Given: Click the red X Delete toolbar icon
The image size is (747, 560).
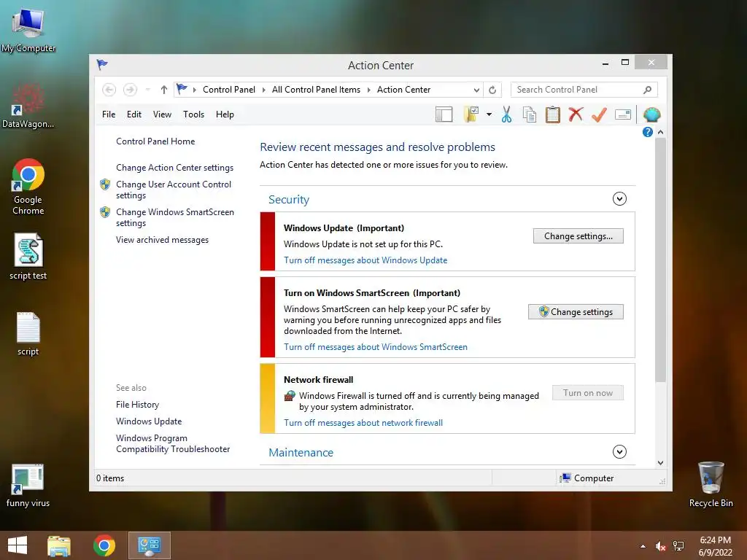Looking at the screenshot, I should (576, 114).
